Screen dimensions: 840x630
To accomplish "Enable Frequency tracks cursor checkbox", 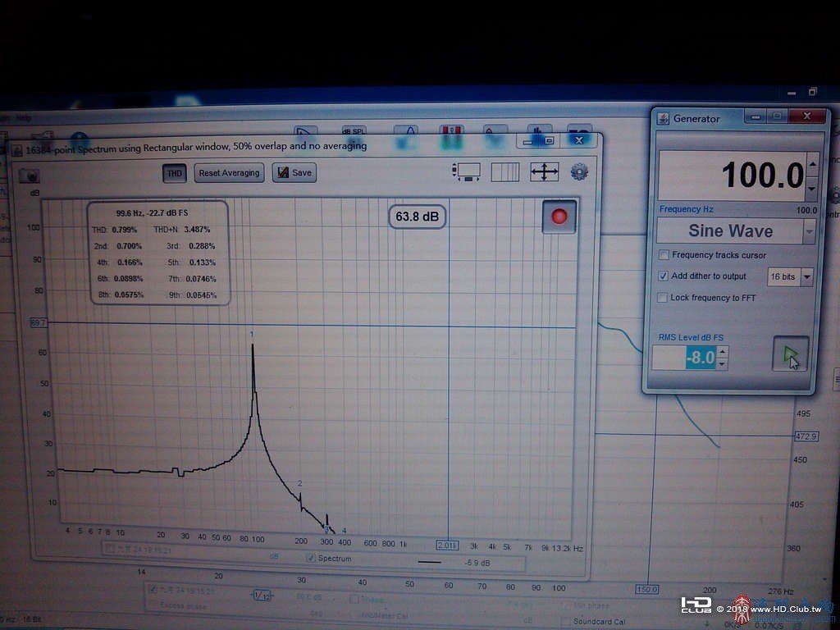I will click(x=664, y=255).
